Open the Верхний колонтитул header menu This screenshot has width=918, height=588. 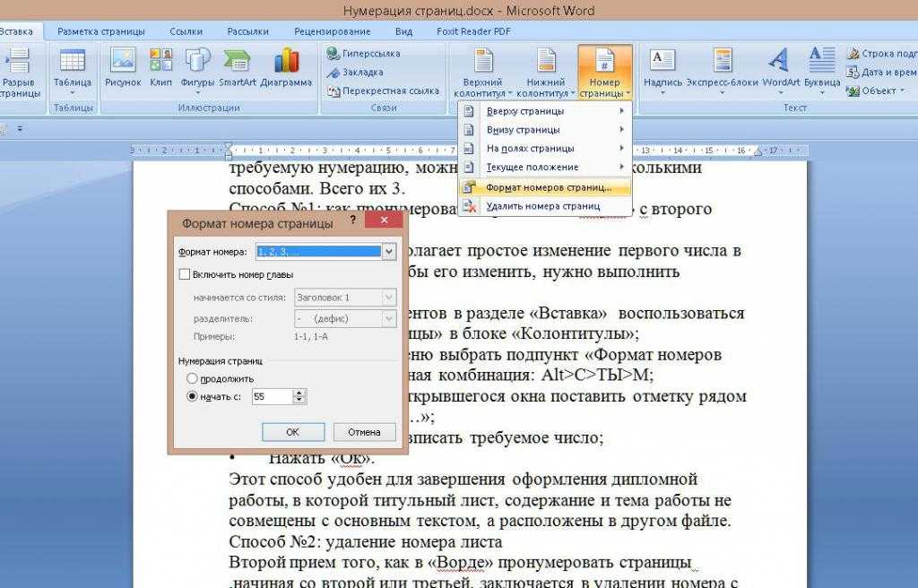coord(482,73)
